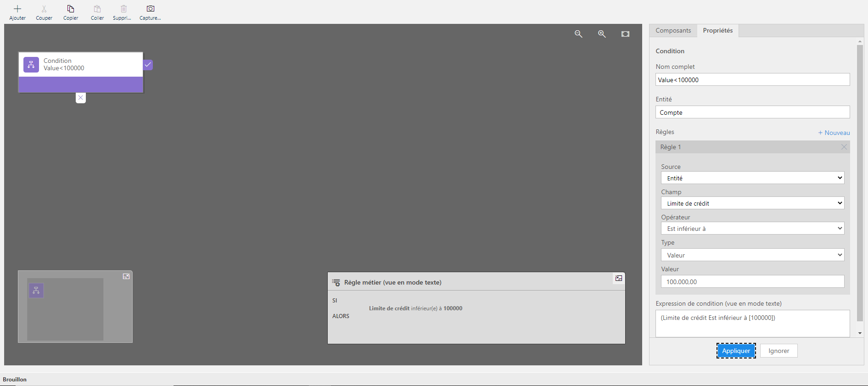This screenshot has width=868, height=386.
Task: Click the X branch below Condition
Action: (x=81, y=98)
